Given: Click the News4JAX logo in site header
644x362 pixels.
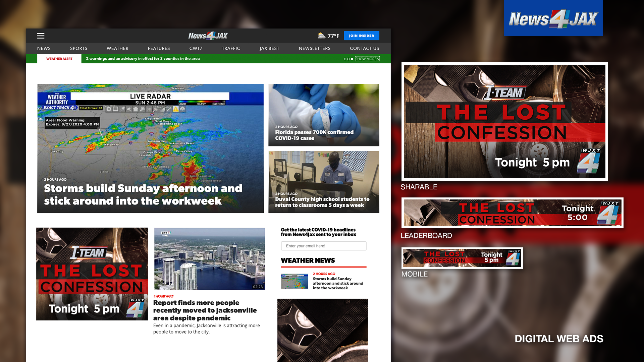Looking at the screenshot, I should click(x=208, y=36).
